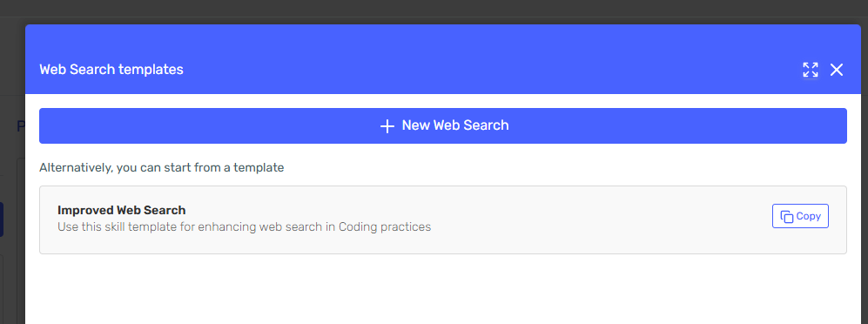This screenshot has width=868, height=324.
Task: Click the word 'Copy' on the outlined button
Action: [x=808, y=217]
